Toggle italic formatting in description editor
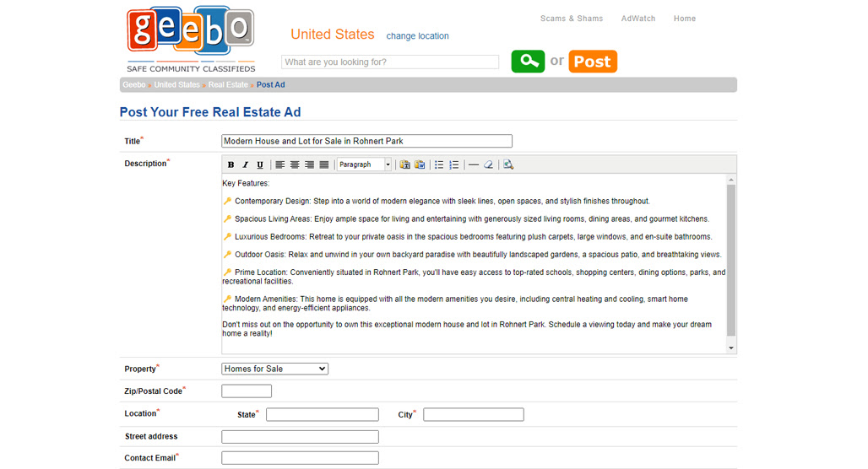Screen dimensions: 868x469 245,164
